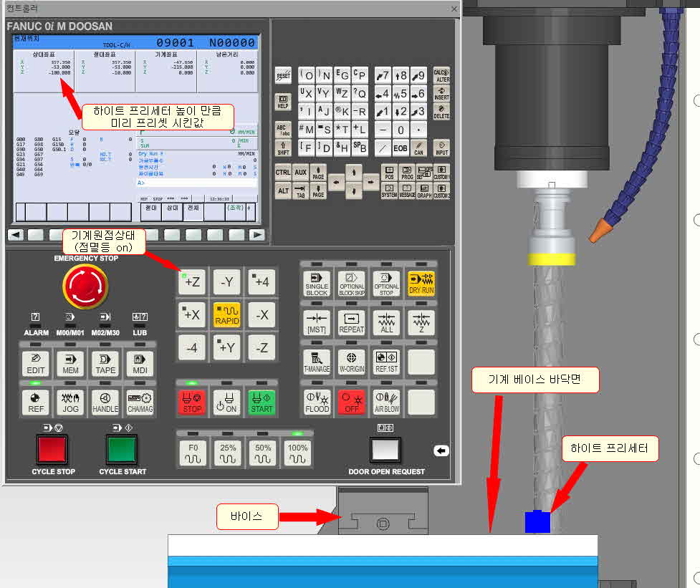Click the green CYCLE START button
Viewport: 700px width, 588px height.
click(x=121, y=450)
